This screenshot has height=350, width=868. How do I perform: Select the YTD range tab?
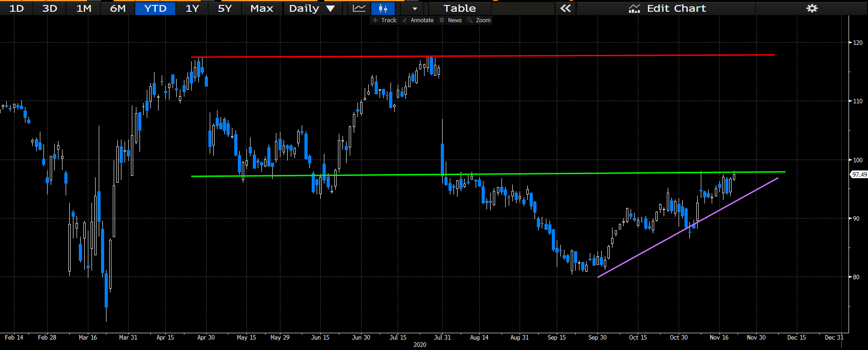(x=155, y=8)
